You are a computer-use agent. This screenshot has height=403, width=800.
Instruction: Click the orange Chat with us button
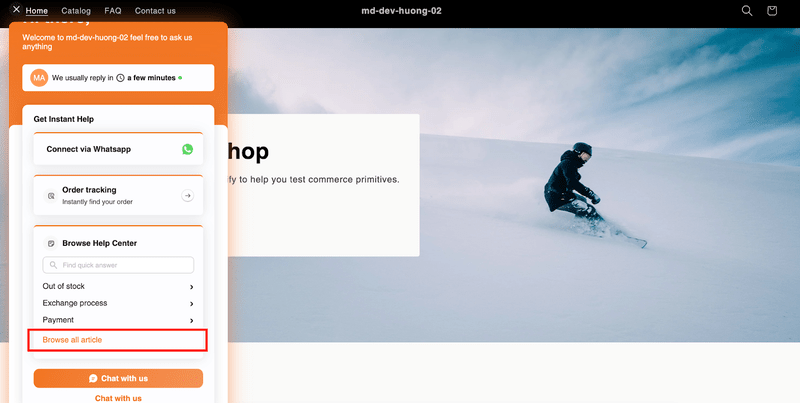coord(118,379)
